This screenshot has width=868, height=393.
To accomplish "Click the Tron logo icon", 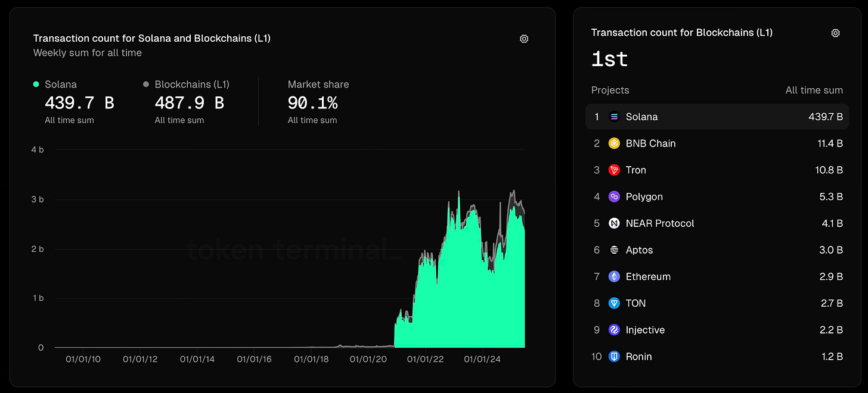I will coord(614,170).
